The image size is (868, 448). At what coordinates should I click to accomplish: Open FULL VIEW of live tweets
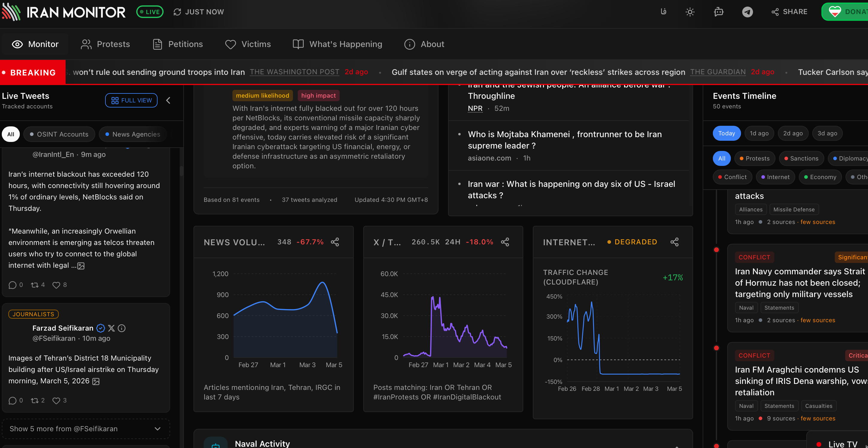131,100
